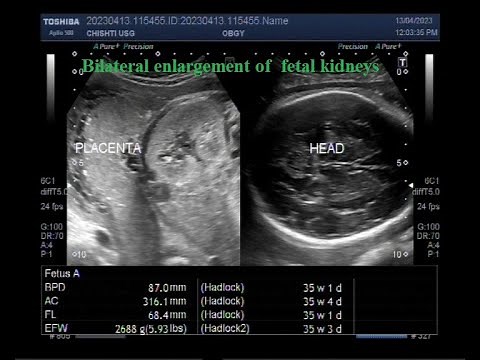Select the Aplio 500 model text
The height and width of the screenshot is (360, 480).
61,33
